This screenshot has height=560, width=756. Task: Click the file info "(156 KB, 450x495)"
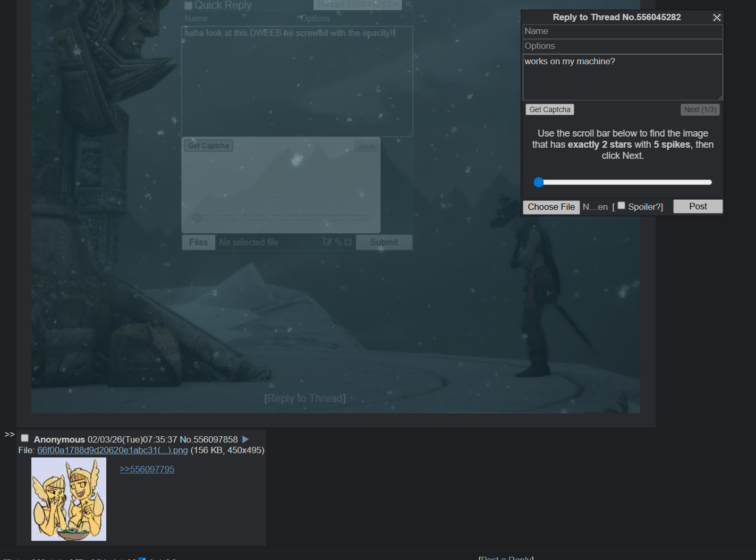[x=227, y=450]
